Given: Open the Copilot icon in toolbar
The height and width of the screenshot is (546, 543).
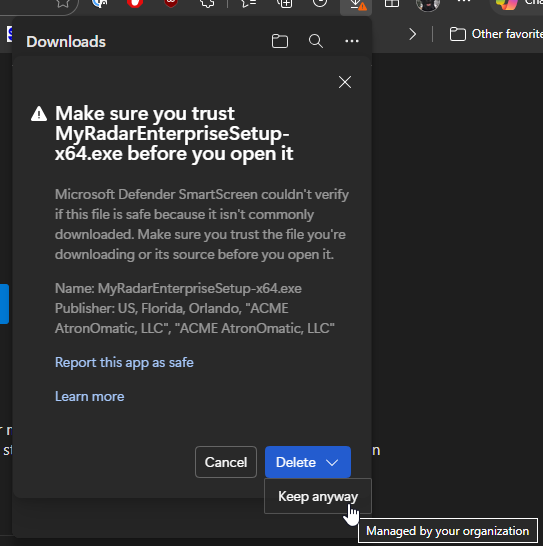Looking at the screenshot, I should tap(506, 4).
